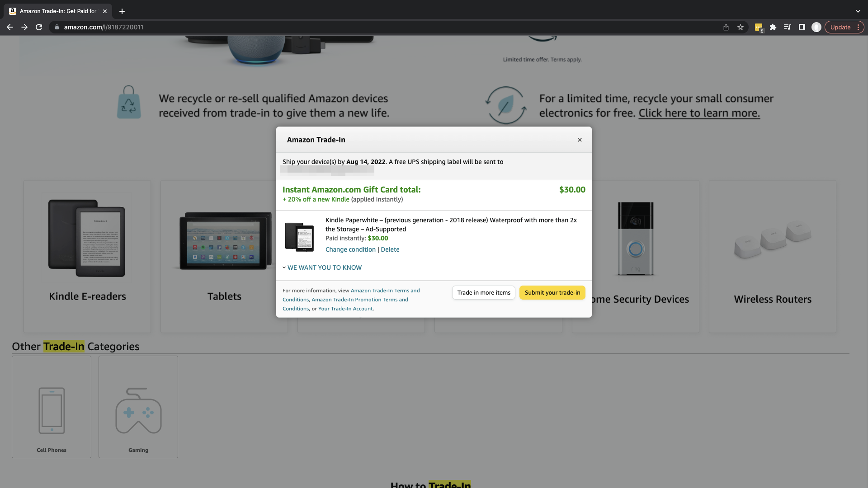Screen dimensions: 868x488
Task: Submit your trade-in for $30 gift card
Action: (x=552, y=292)
